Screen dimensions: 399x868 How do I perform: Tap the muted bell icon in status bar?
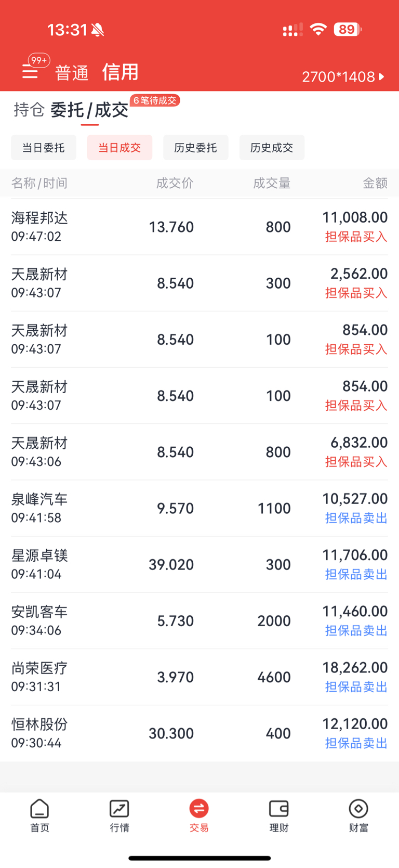[98, 30]
